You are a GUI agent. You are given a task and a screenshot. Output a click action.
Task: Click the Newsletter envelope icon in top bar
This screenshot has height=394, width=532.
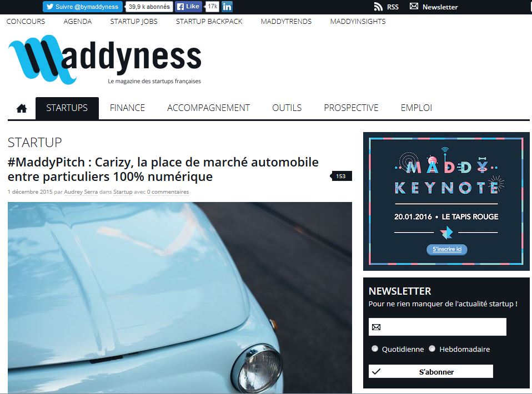tap(414, 6)
